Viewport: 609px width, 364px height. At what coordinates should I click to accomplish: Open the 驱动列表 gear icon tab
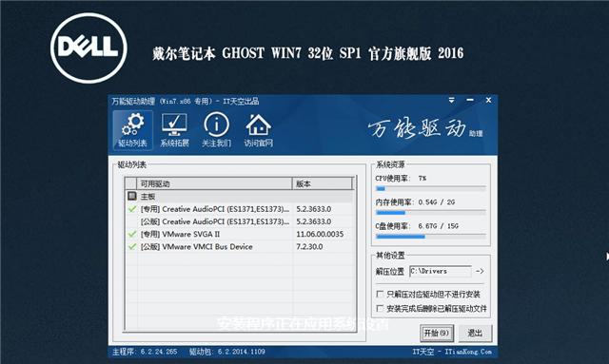(133, 130)
